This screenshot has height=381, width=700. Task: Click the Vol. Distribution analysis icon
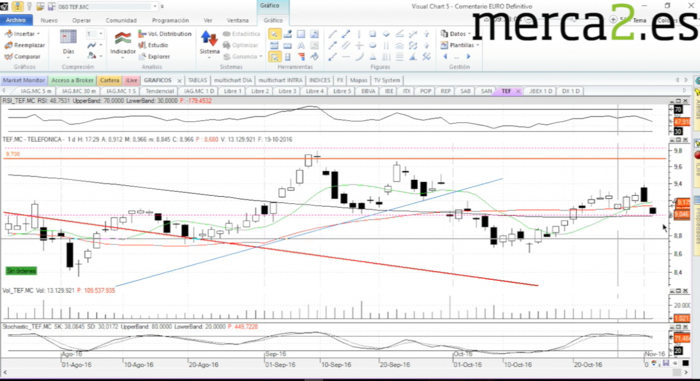142,34
